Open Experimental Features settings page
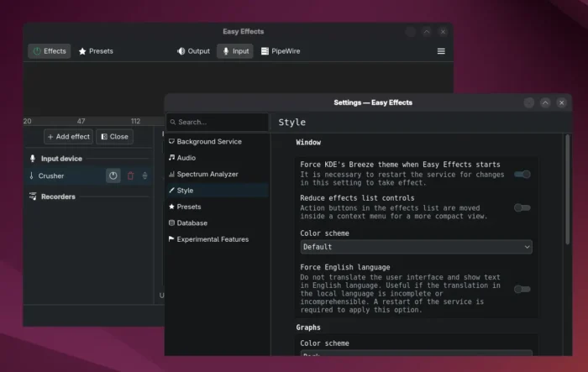Viewport: 588px width, 372px height. click(x=213, y=239)
